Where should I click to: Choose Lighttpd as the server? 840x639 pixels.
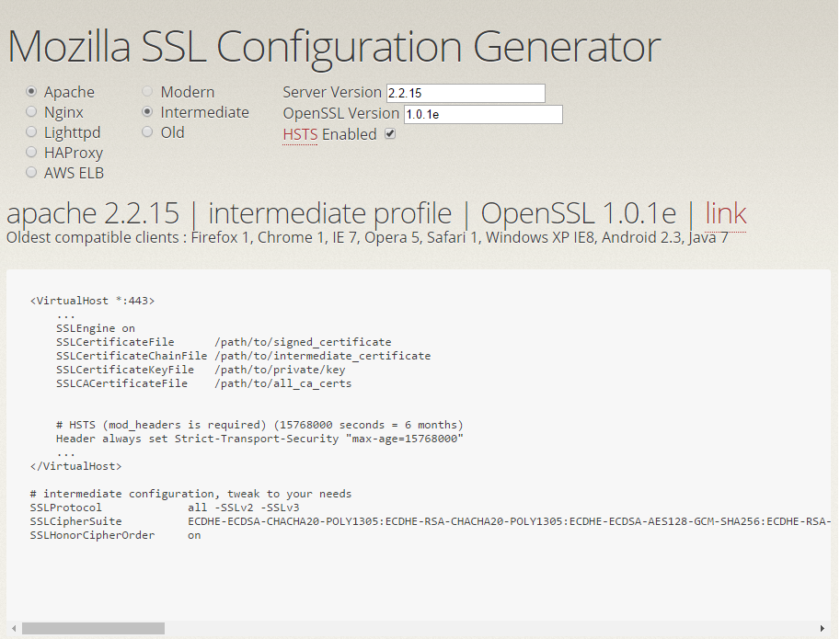pyautogui.click(x=31, y=131)
